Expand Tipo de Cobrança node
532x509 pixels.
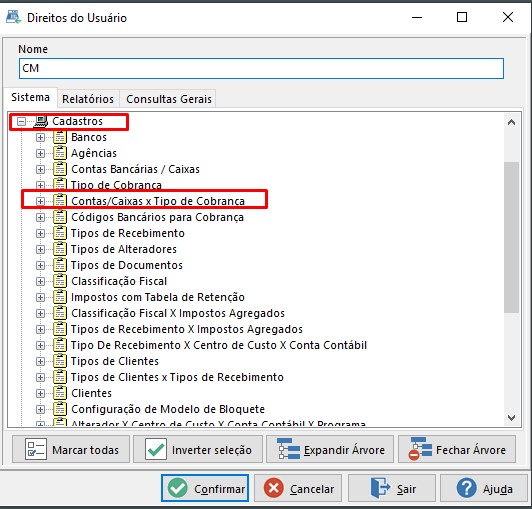(40, 185)
